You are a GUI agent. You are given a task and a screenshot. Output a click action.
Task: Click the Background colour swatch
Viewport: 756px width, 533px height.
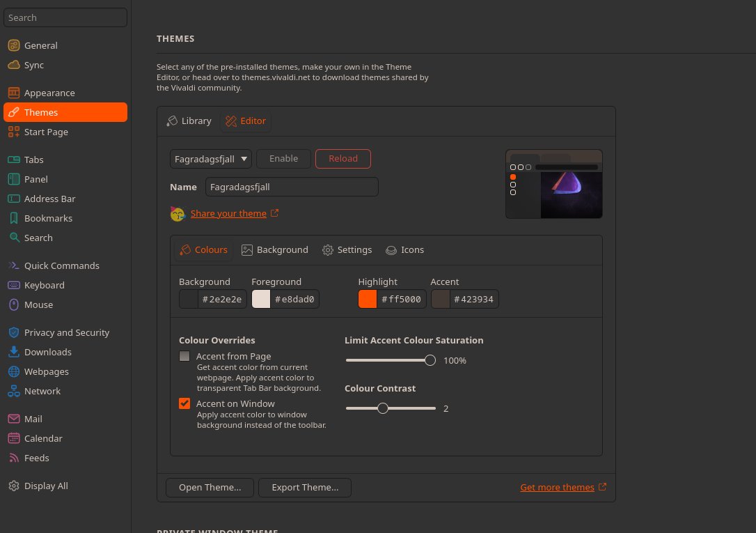189,299
